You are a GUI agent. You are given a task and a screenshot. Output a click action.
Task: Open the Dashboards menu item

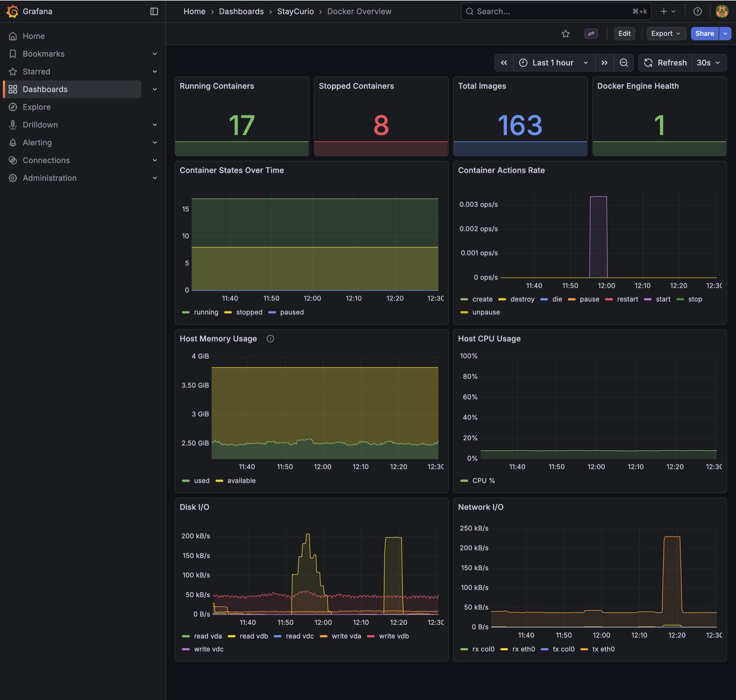tap(73, 89)
